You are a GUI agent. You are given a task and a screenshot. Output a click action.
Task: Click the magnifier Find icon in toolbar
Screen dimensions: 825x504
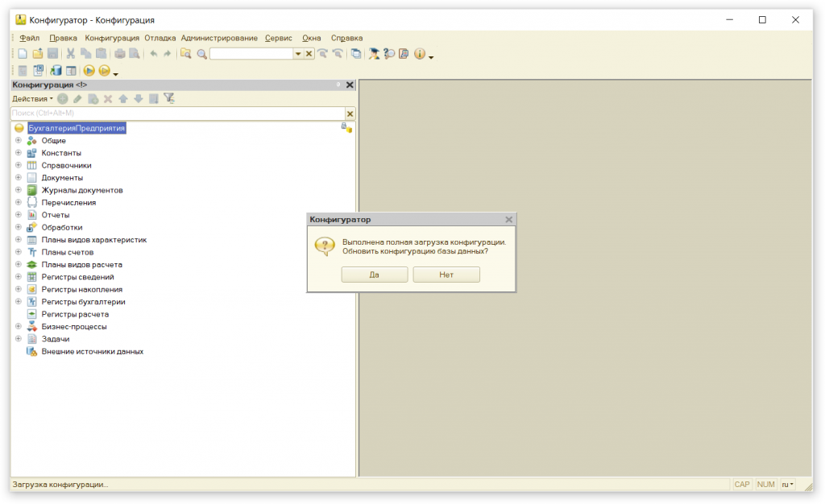pos(201,54)
